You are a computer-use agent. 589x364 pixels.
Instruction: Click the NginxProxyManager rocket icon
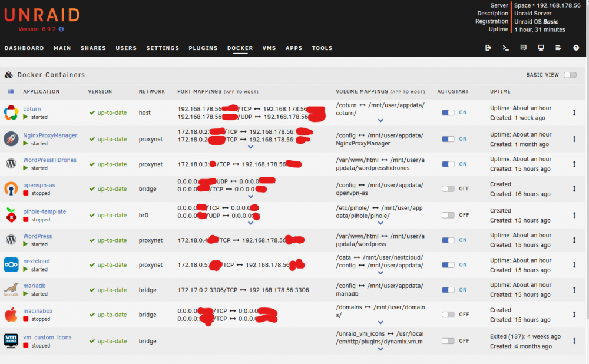click(11, 139)
